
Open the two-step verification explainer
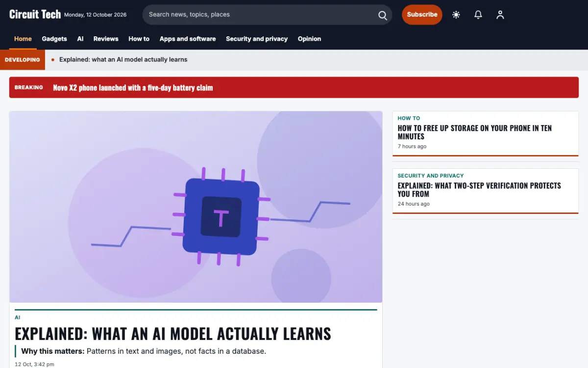coord(479,189)
